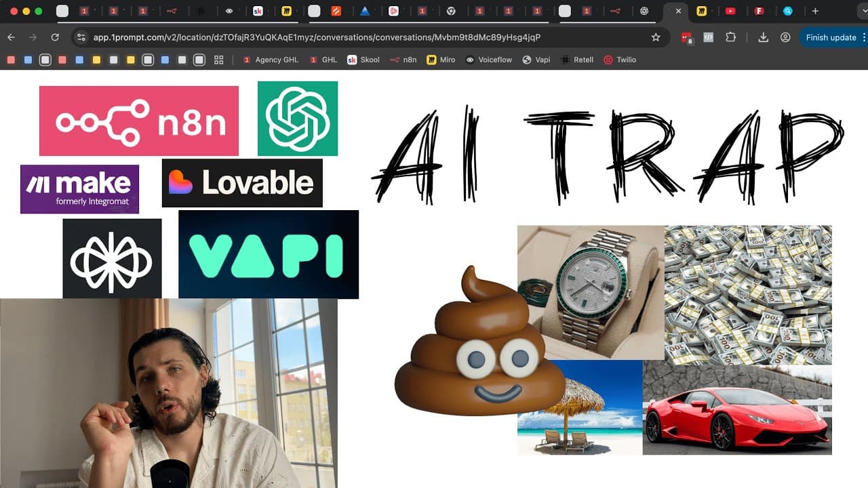Switch to the red play-icon tab
868x488 pixels.
click(394, 11)
